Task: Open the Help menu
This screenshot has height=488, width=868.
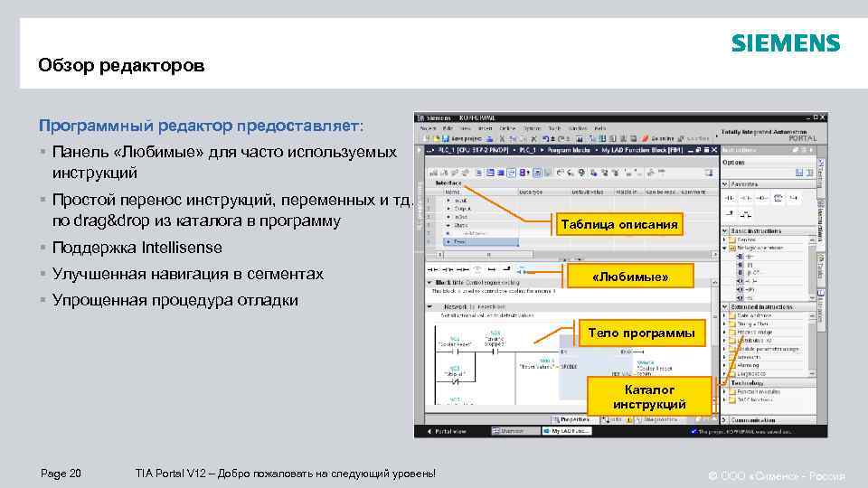Action: (x=600, y=128)
